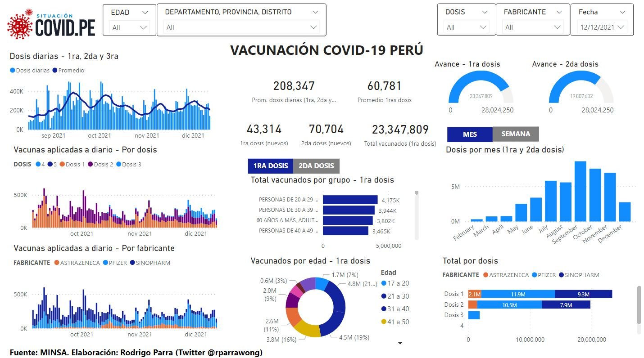Expand the Departamento, Provincia, Distrito dropdown

point(241,27)
